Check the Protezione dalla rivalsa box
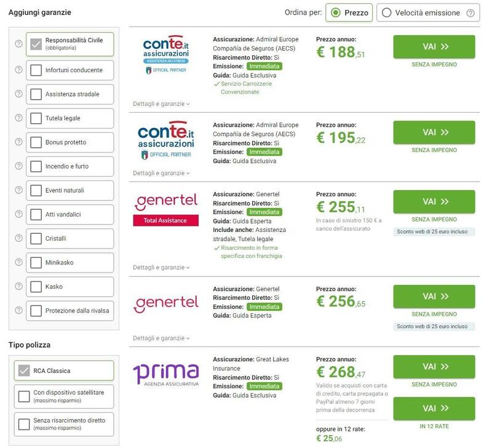The image size is (492, 448). pos(36,310)
